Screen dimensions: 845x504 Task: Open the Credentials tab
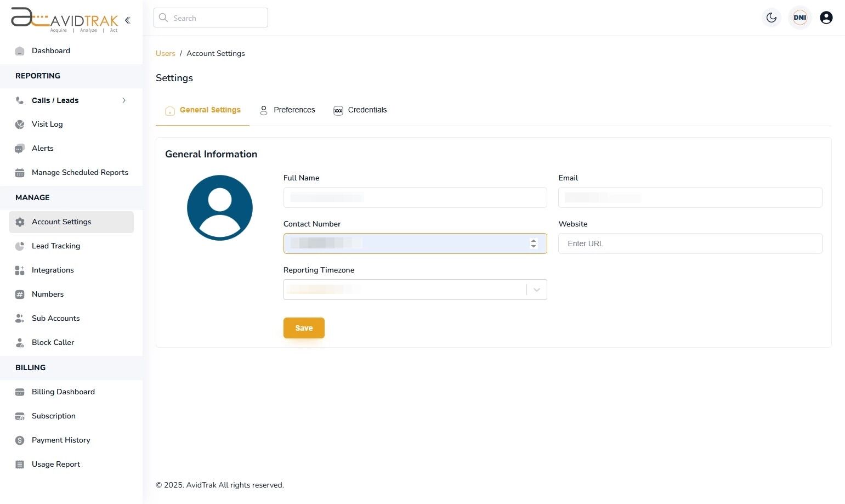[x=367, y=110]
